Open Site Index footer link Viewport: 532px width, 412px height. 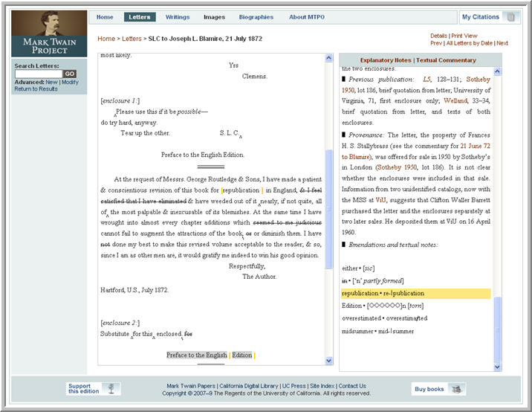point(322,386)
